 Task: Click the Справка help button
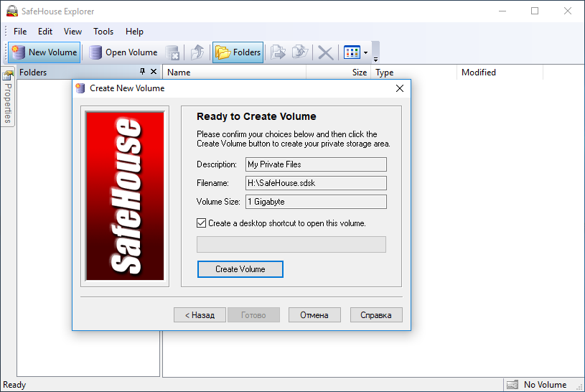pyautogui.click(x=376, y=314)
